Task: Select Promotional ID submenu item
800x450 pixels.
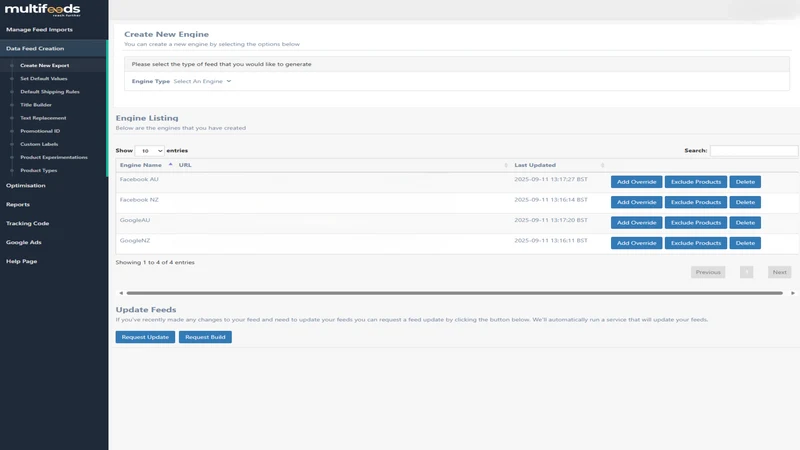Action: (x=40, y=131)
